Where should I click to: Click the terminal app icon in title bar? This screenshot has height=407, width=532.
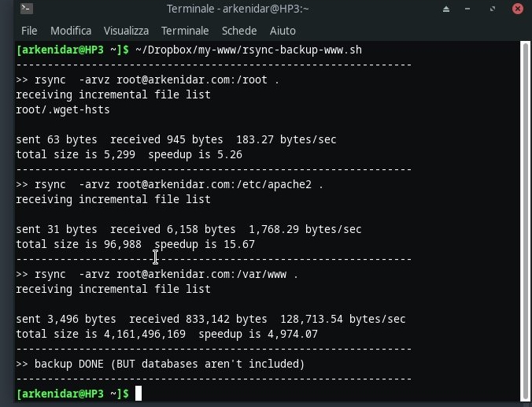tap(27, 9)
